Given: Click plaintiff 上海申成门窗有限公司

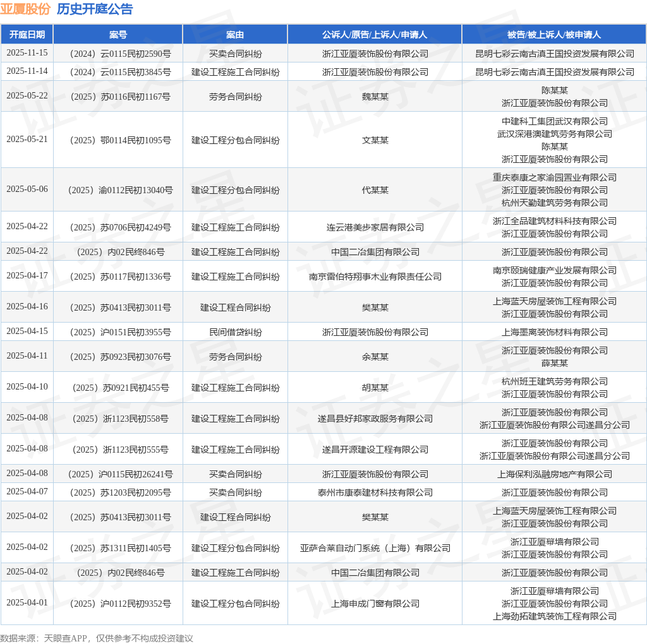Looking at the screenshot, I should pos(375,604).
